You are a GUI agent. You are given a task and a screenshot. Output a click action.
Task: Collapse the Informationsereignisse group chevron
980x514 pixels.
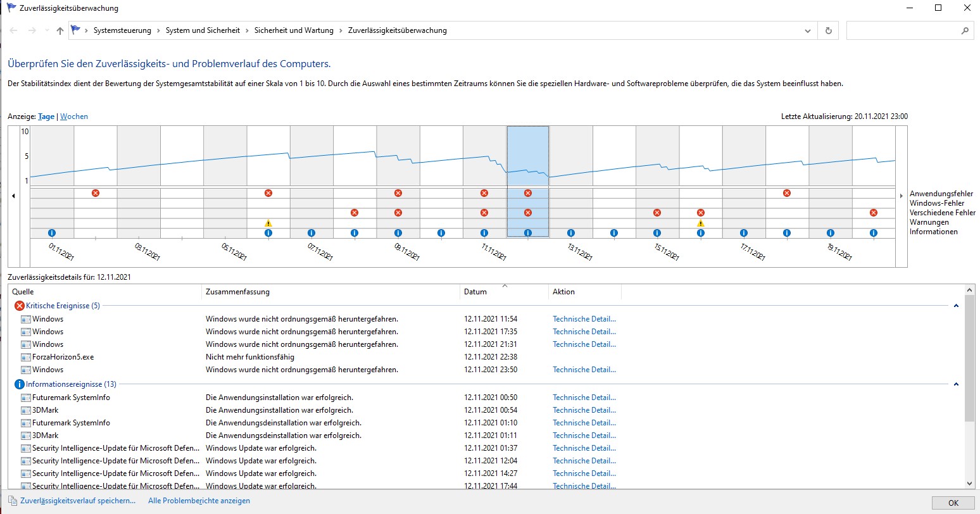pyautogui.click(x=956, y=384)
